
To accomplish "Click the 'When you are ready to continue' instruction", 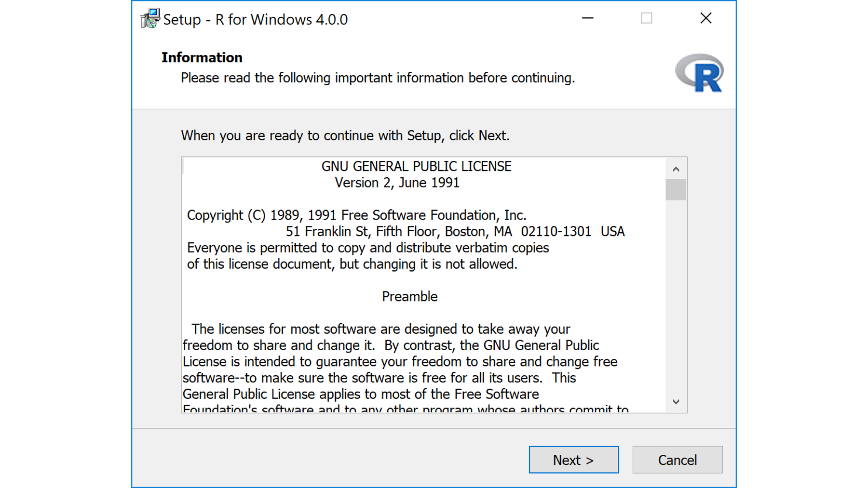I will click(x=345, y=135).
